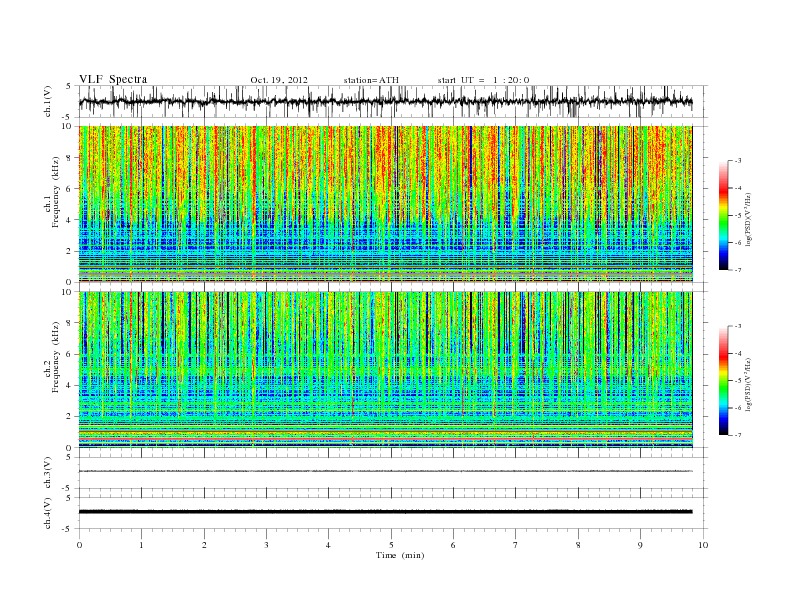Click the "8" tick on the time axis
The width and height of the screenshot is (792, 612).
[578, 545]
